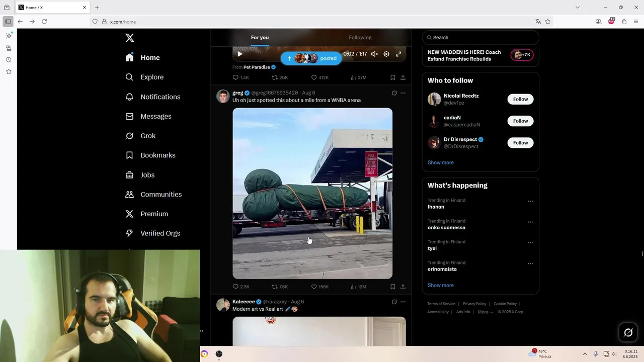
Task: Open the Grok explain icon on greg's post
Action: coord(394,93)
